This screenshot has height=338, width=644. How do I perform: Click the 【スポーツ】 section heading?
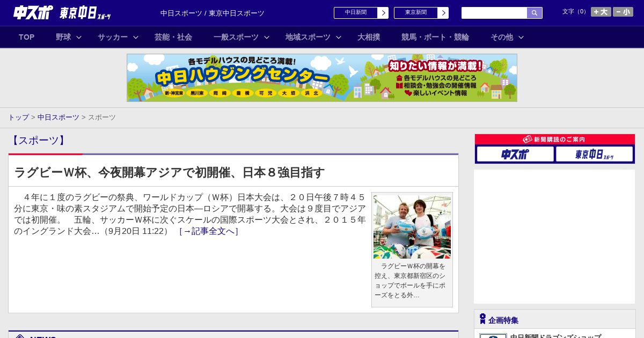coord(39,141)
